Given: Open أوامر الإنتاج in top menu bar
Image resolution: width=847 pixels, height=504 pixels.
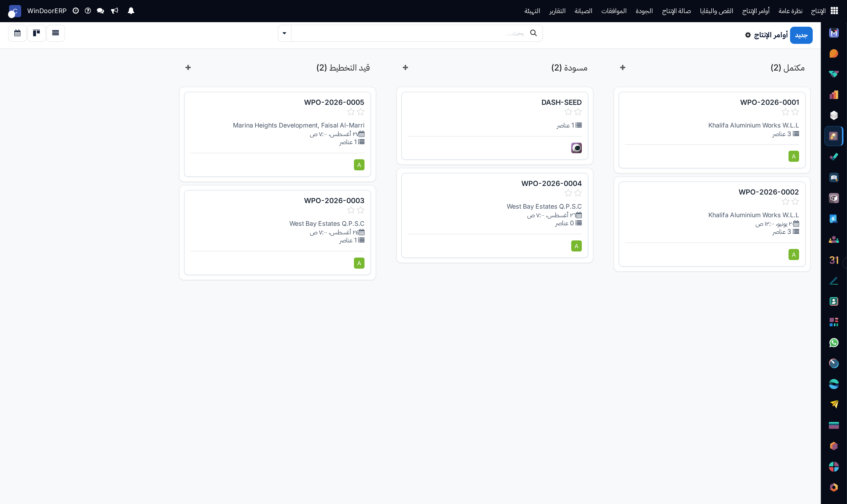Looking at the screenshot, I should [756, 11].
